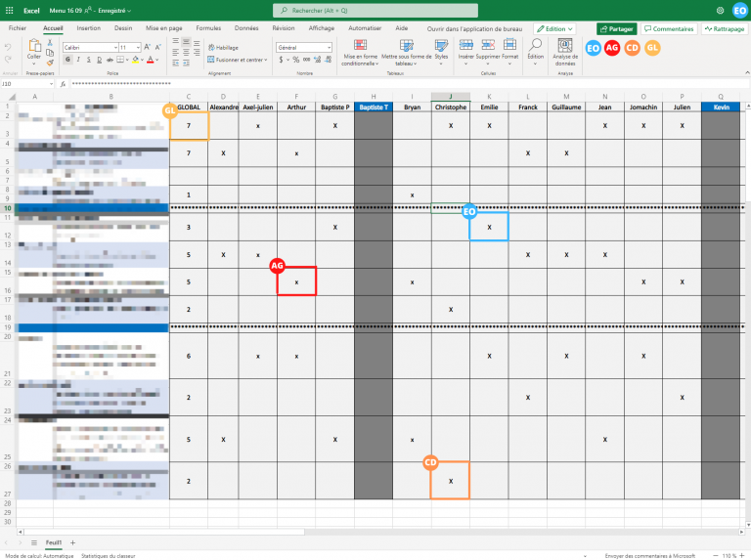Switch to the Données tab

point(246,28)
